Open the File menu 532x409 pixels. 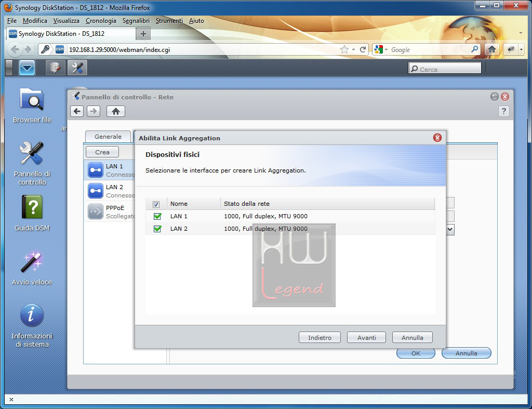coord(12,21)
